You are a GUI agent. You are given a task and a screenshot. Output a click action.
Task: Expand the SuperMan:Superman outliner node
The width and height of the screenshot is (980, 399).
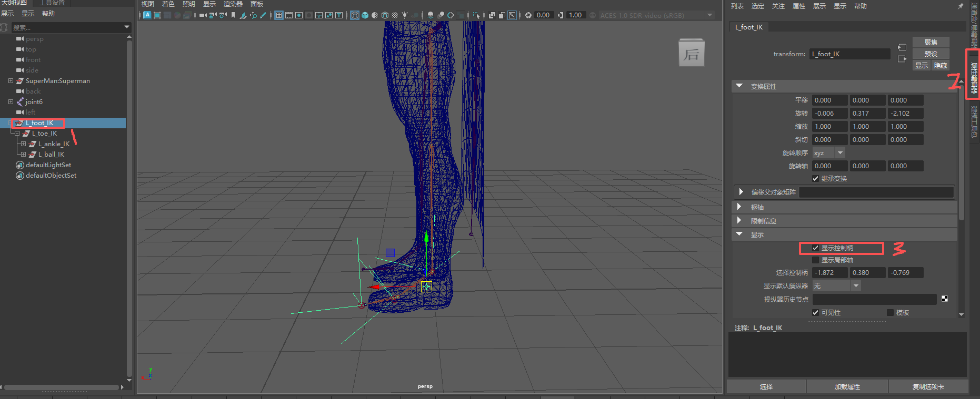[11, 81]
